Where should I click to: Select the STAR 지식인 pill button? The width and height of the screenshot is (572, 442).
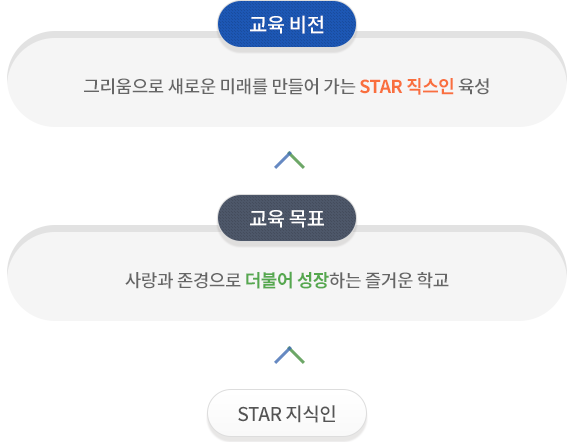coord(287,413)
